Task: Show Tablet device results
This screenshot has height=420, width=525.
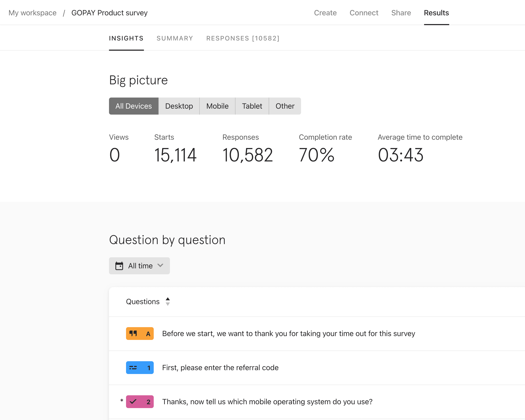Action: point(252,106)
